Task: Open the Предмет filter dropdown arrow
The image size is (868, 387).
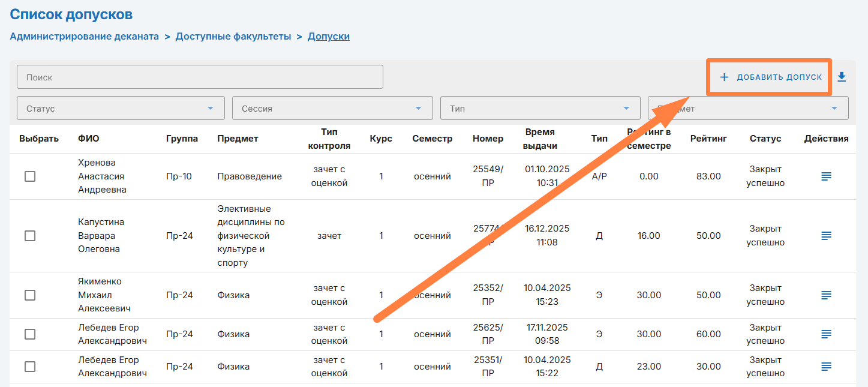Action: point(834,109)
